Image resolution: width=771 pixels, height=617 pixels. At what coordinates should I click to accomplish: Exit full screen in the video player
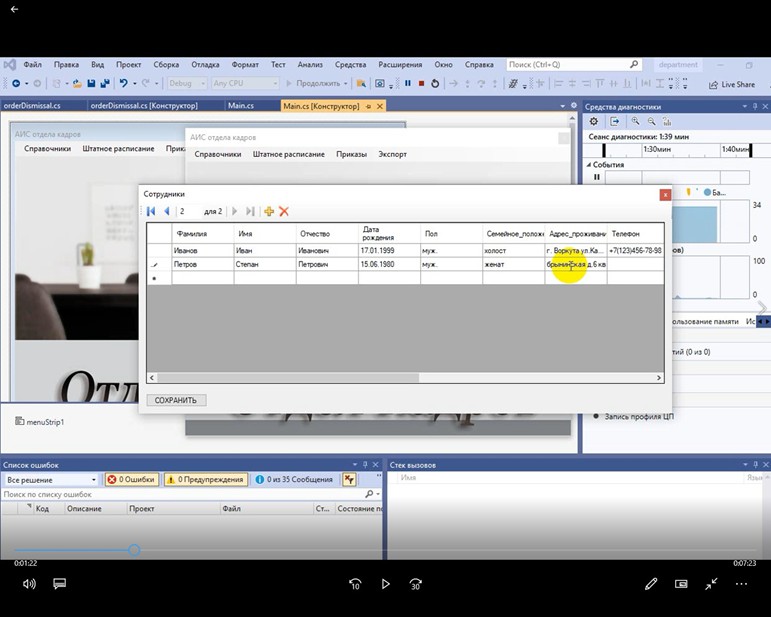tap(711, 584)
